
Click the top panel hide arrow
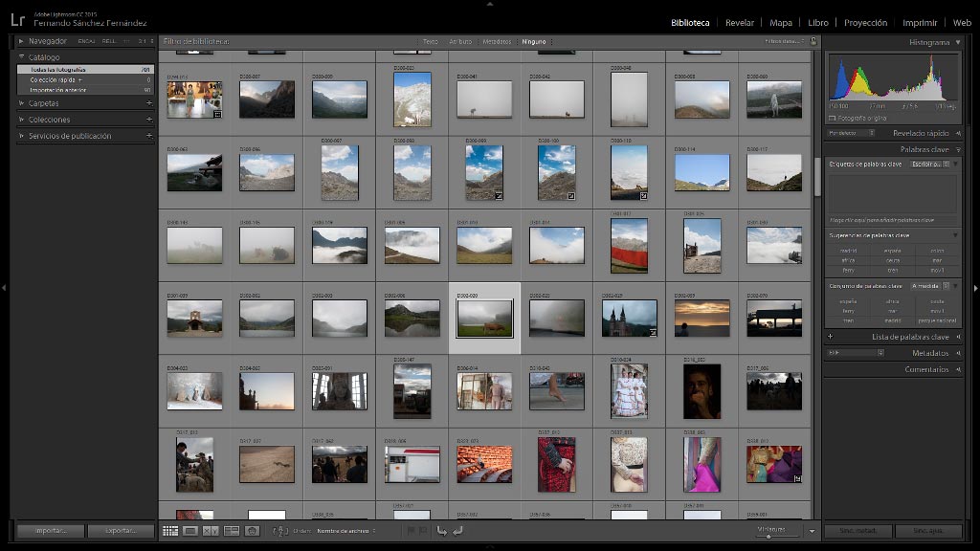pos(490,4)
